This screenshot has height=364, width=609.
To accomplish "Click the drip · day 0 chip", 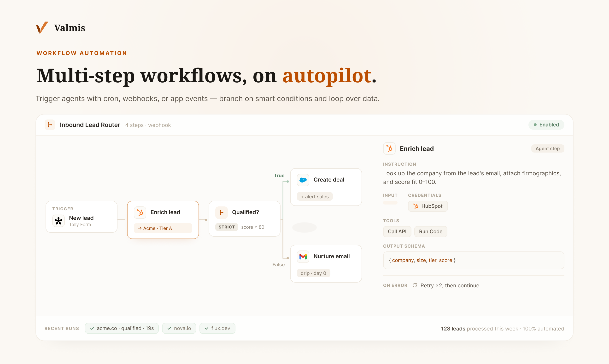I will pyautogui.click(x=313, y=273).
